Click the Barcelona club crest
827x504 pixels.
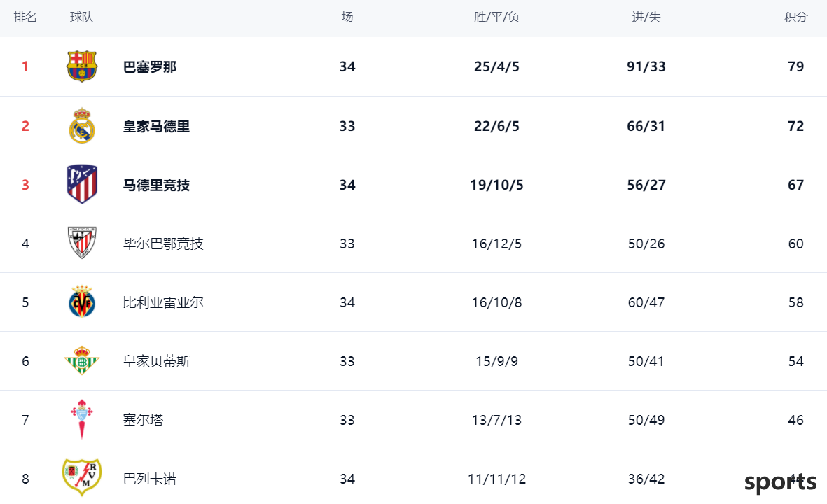click(x=82, y=66)
